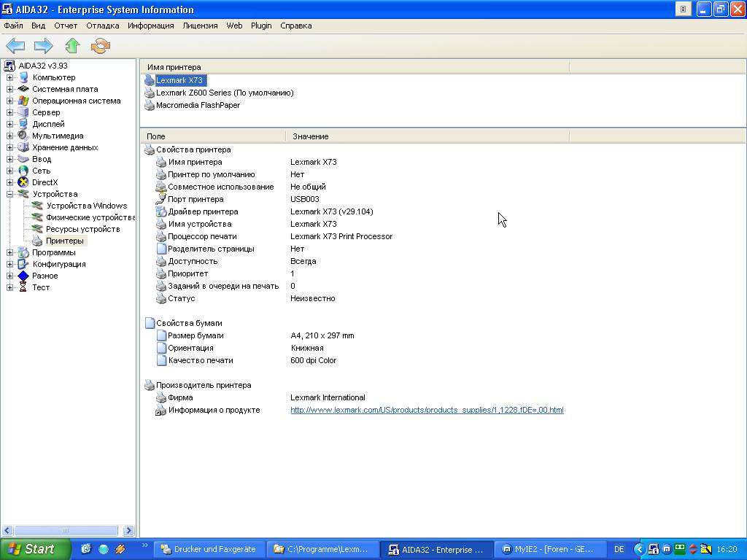747x560 pixels.
Task: Click the Качество печати value 600 dpi Color
Action: pyautogui.click(x=314, y=360)
